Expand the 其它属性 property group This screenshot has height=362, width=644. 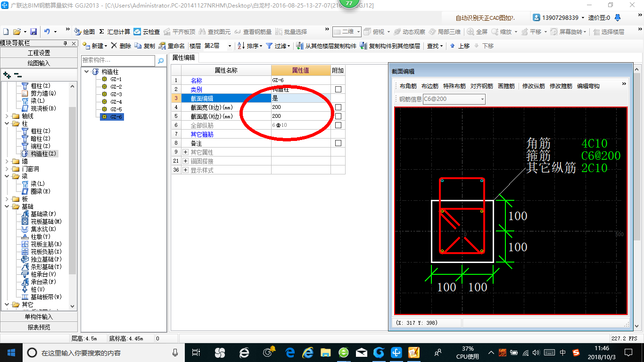tap(185, 152)
